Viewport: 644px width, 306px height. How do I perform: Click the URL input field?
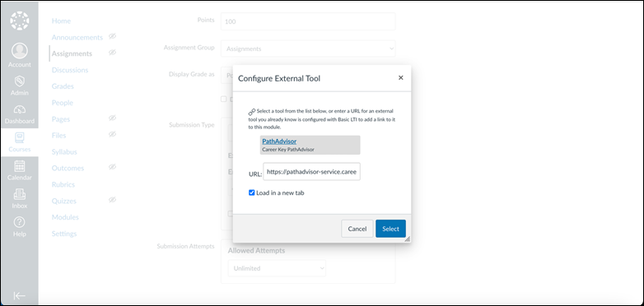[x=312, y=172]
